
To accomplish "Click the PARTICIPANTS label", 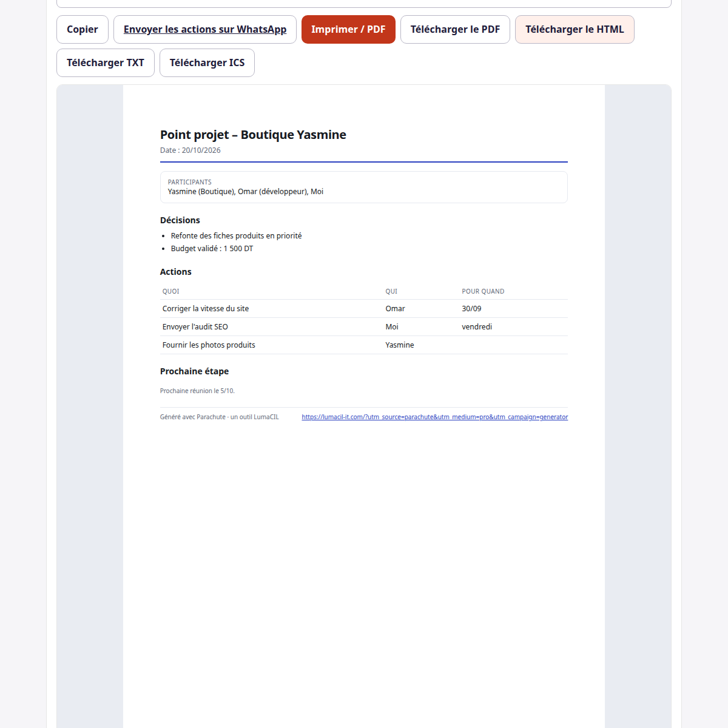I will [190, 182].
